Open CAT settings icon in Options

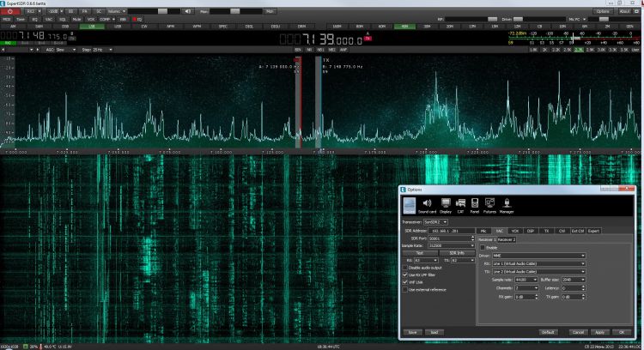point(460,206)
